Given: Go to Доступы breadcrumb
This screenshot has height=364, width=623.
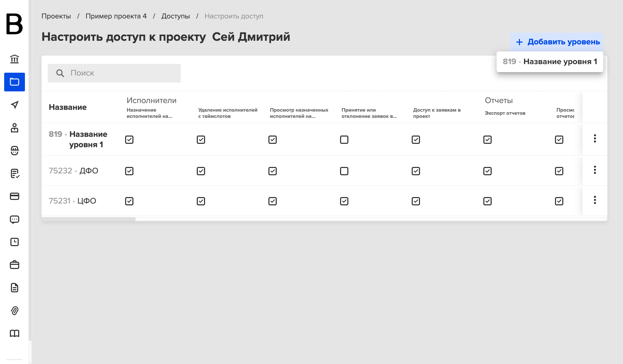Looking at the screenshot, I should [x=175, y=16].
